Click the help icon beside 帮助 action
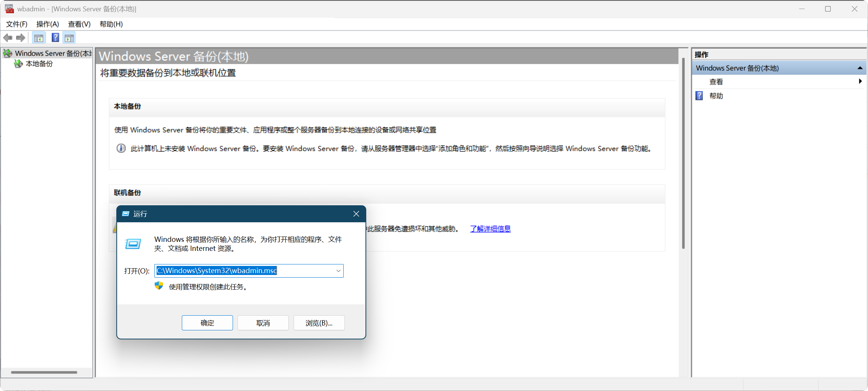Image resolution: width=868 pixels, height=391 pixels. pyautogui.click(x=699, y=96)
